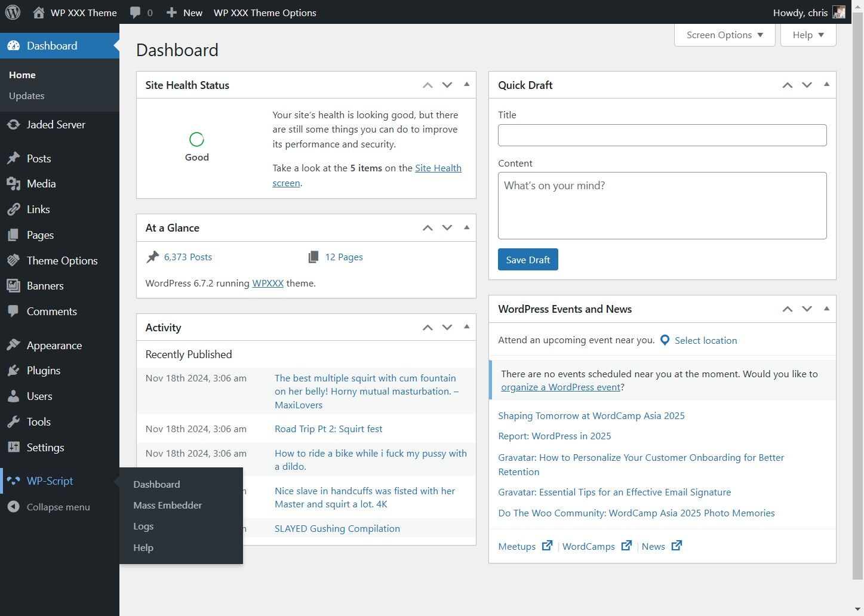Click the Quick Draft Title input field
The image size is (864, 616).
point(662,135)
